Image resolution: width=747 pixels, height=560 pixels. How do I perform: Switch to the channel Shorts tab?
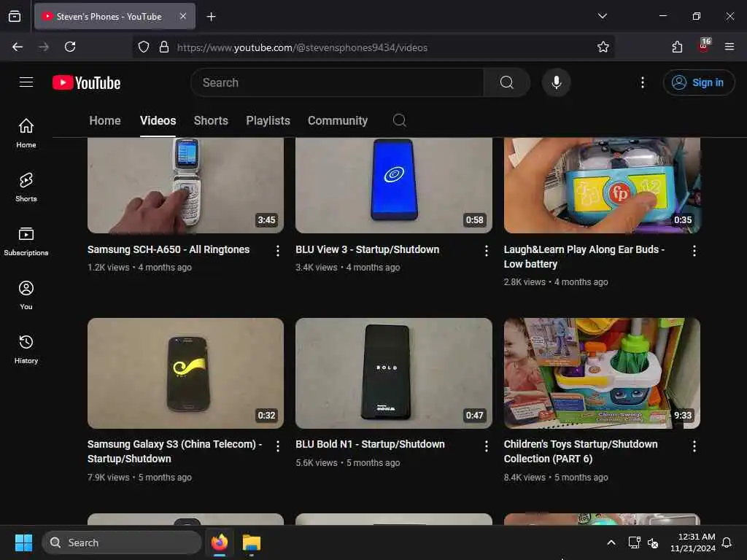tap(211, 120)
